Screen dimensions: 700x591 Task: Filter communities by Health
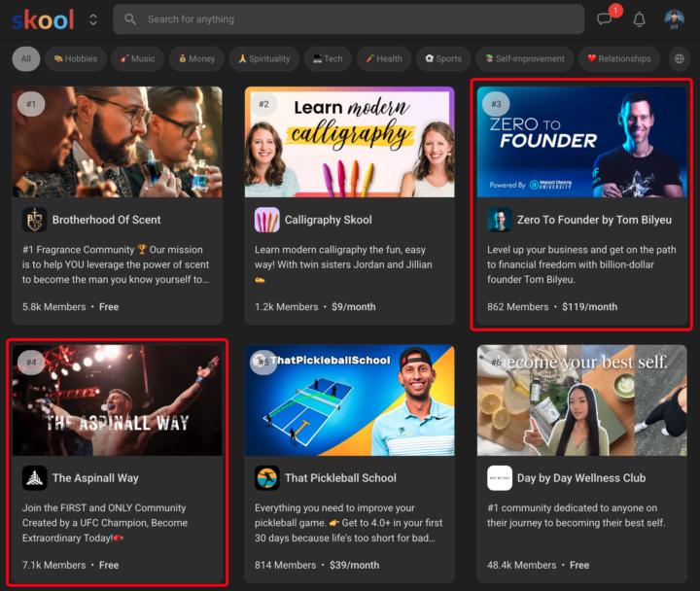384,59
